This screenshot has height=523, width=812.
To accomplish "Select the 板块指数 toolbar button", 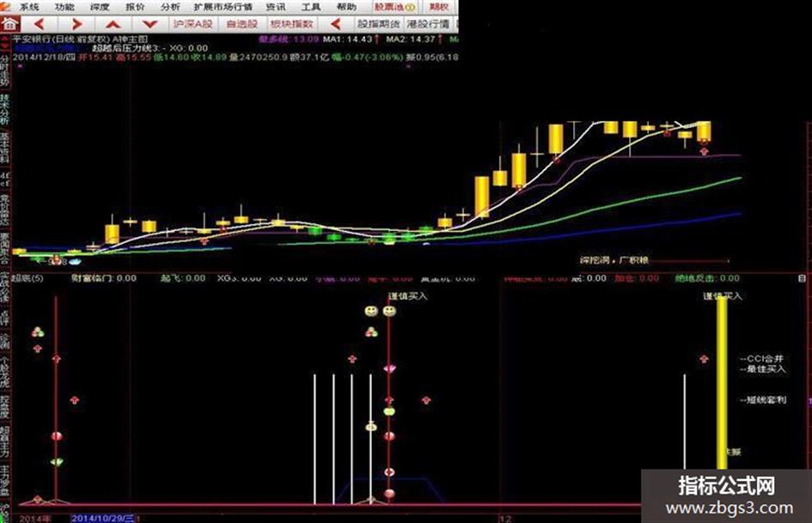I will [292, 24].
